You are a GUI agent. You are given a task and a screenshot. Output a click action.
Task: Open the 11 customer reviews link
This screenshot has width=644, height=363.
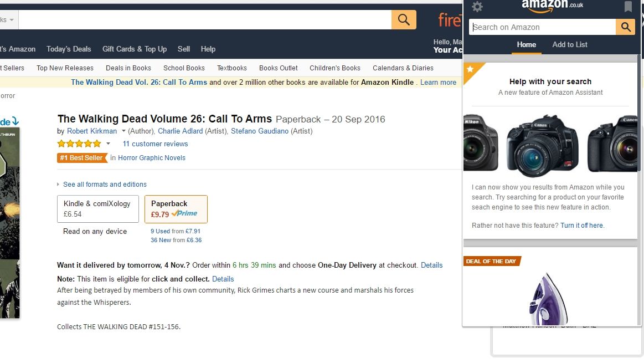tap(155, 144)
